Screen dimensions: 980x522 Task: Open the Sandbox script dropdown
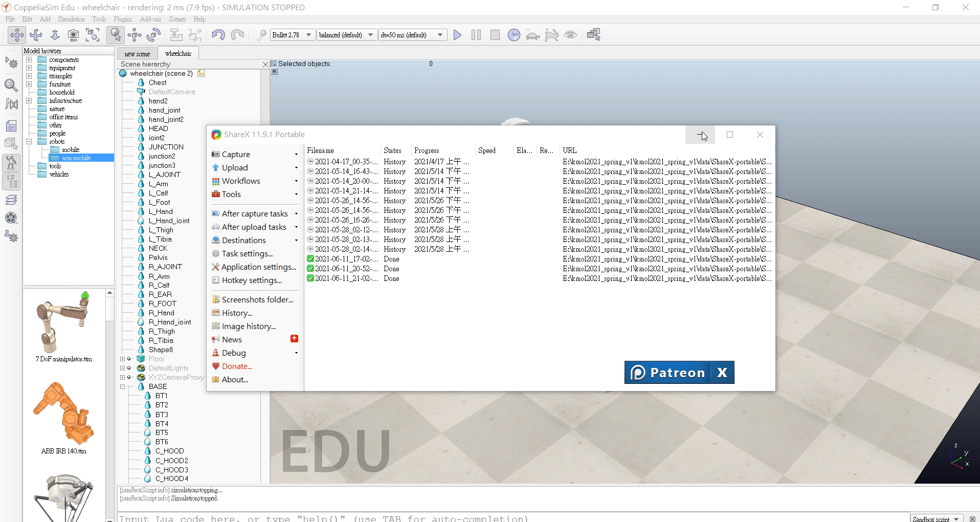936,518
